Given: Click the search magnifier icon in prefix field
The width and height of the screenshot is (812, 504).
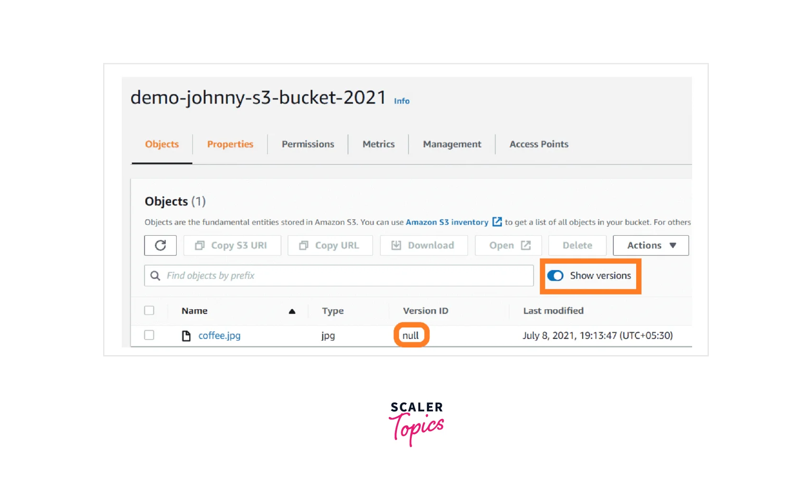Looking at the screenshot, I should coord(155,276).
